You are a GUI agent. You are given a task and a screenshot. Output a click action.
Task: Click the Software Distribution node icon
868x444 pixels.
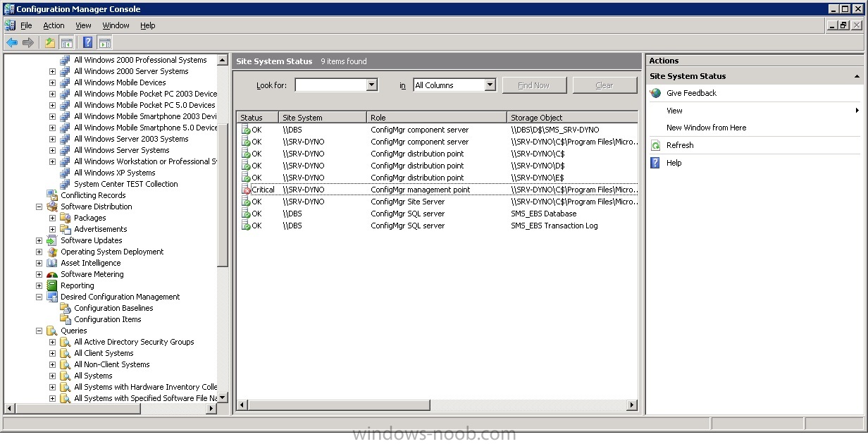(52, 206)
